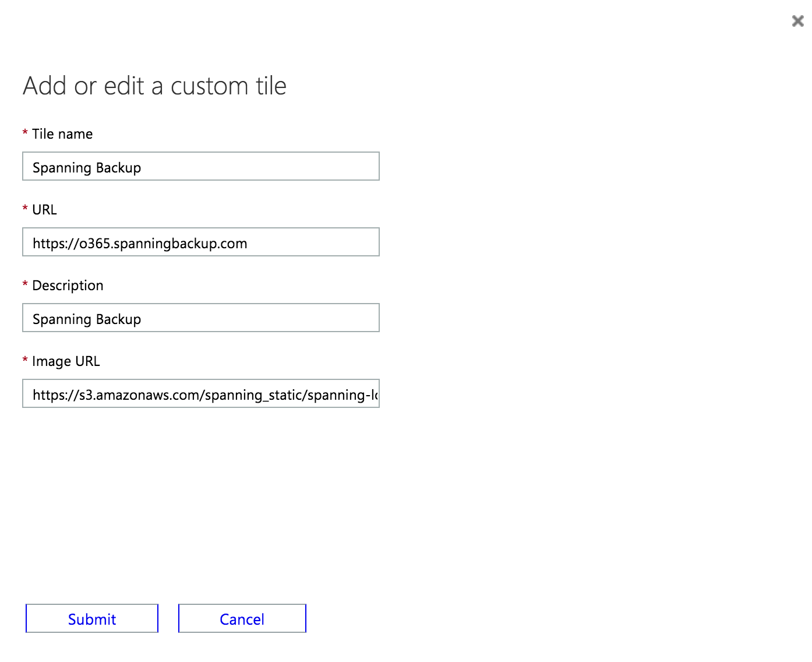Click the 'Add or edit a custom tile' heading
The height and width of the screenshot is (662, 812).
(x=155, y=86)
